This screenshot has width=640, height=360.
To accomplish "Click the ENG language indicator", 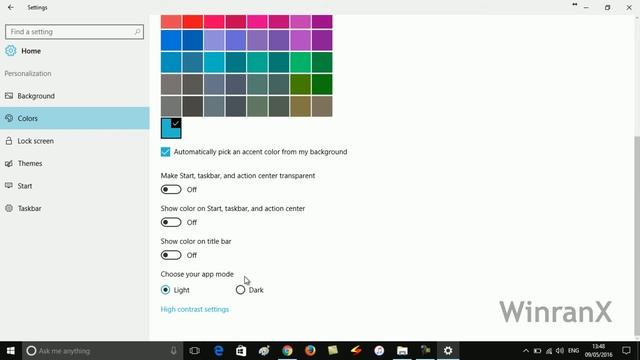I will tap(573, 351).
